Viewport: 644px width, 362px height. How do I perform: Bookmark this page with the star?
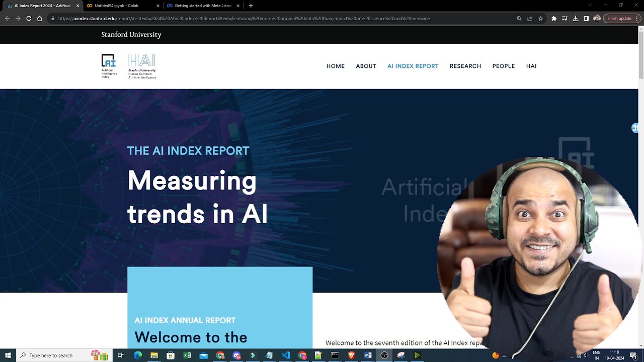pos(541,19)
